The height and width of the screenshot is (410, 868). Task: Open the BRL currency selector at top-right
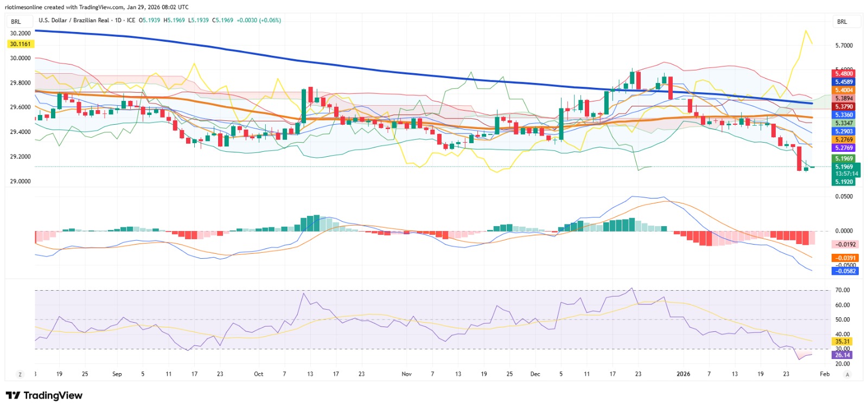pos(846,22)
